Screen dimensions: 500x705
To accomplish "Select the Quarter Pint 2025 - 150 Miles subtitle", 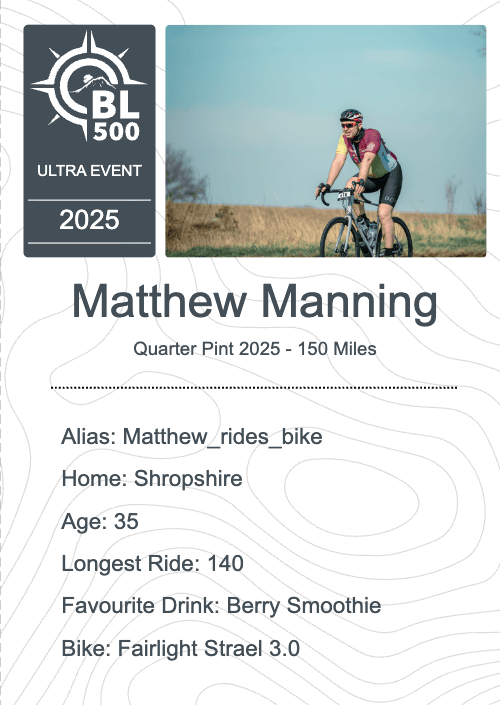I will tap(254, 349).
